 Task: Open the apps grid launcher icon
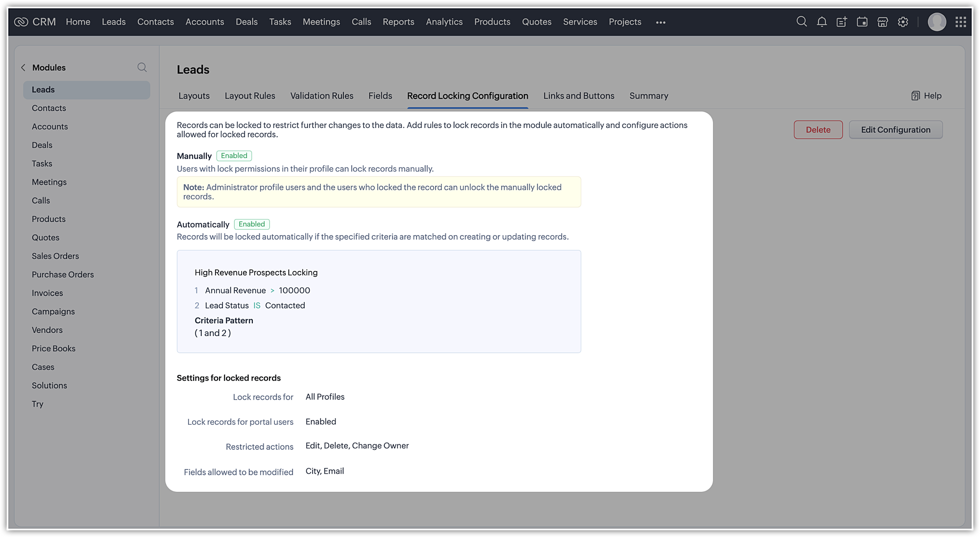click(960, 22)
